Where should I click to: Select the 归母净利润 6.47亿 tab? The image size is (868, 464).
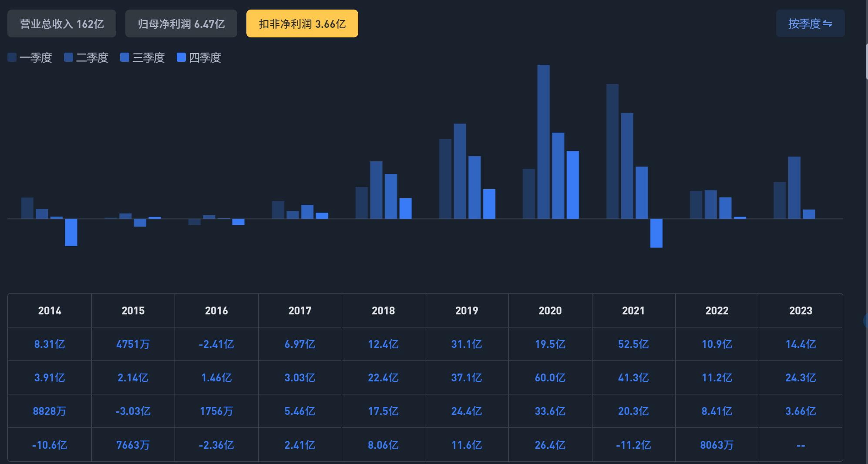point(181,23)
